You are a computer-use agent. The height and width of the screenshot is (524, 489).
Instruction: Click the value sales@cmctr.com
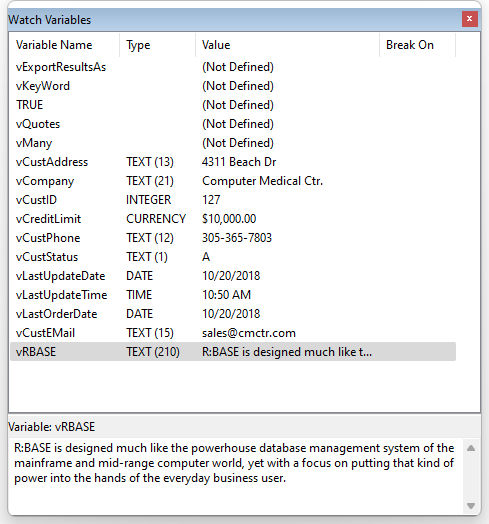[249, 333]
